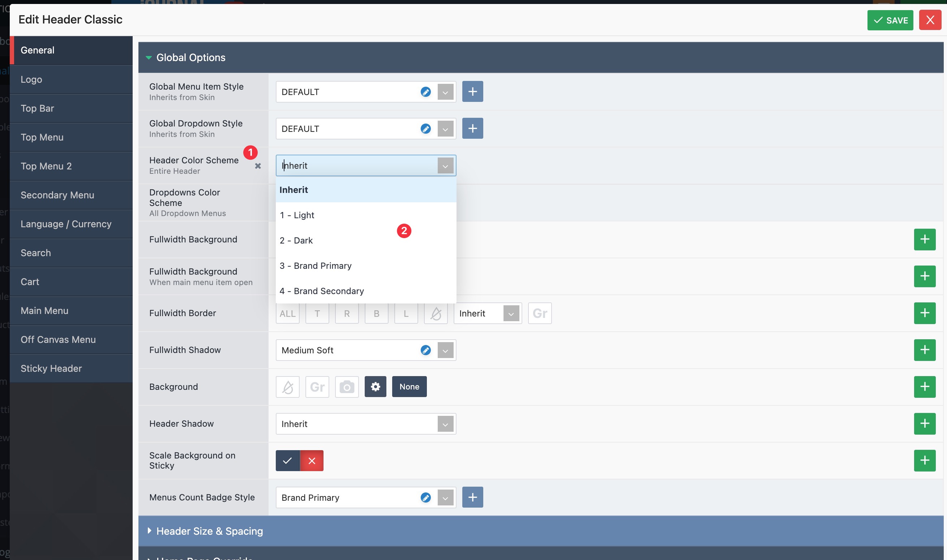Choose 3 - Brand Primary scheme
This screenshot has height=560, width=947.
coord(366,266)
